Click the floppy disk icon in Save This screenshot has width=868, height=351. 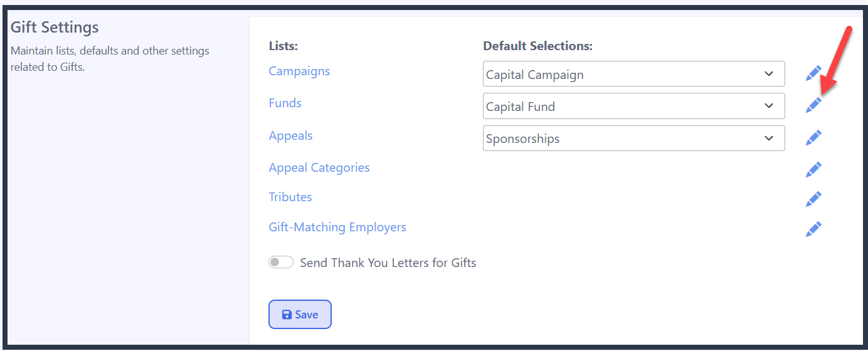click(x=287, y=315)
